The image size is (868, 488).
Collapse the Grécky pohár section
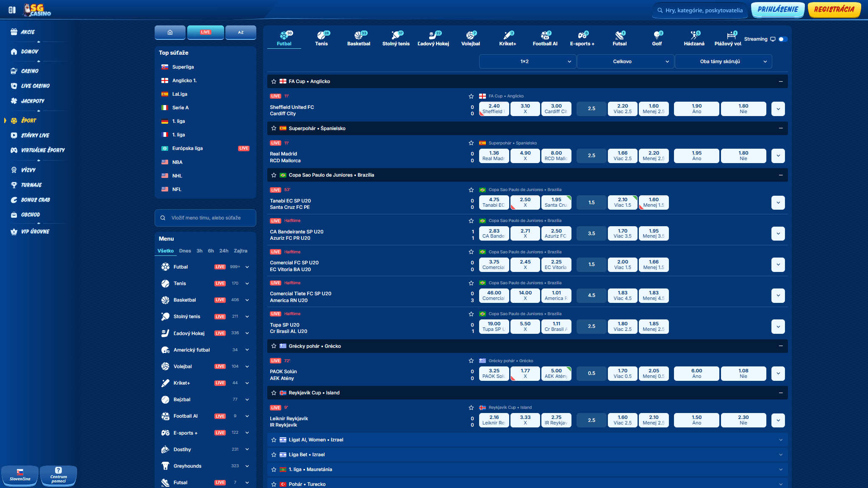(780, 346)
